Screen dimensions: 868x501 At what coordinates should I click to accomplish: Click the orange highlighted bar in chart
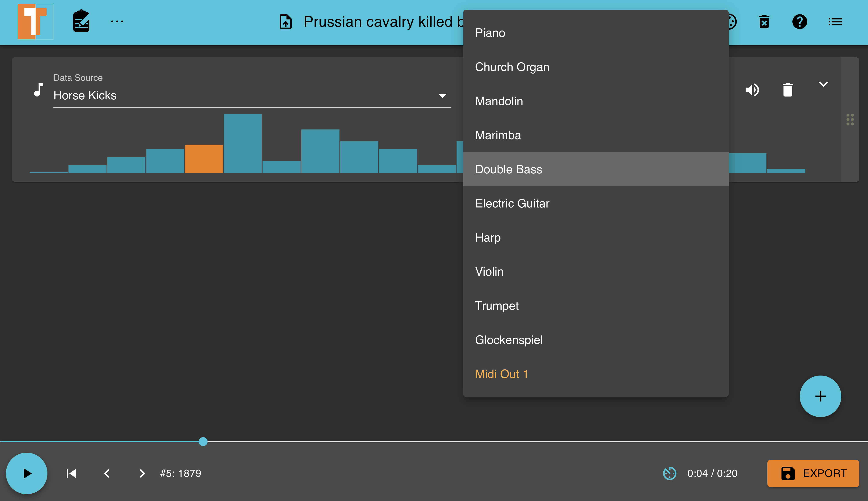point(204,159)
